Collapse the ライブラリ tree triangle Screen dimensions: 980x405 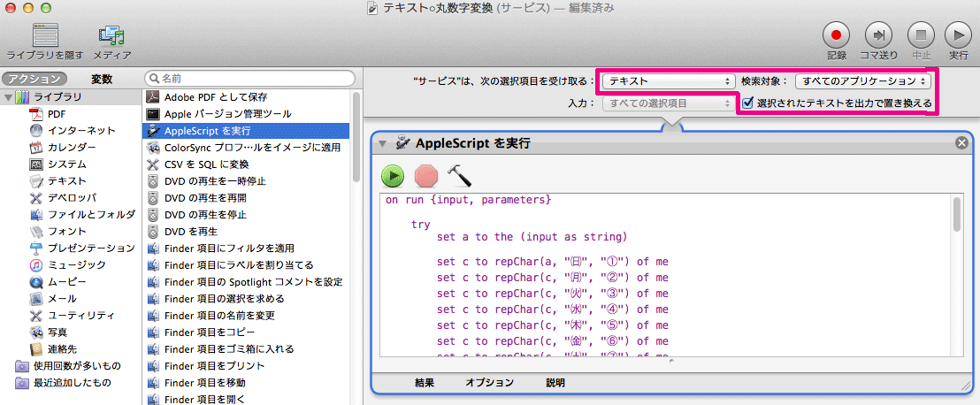[8, 97]
